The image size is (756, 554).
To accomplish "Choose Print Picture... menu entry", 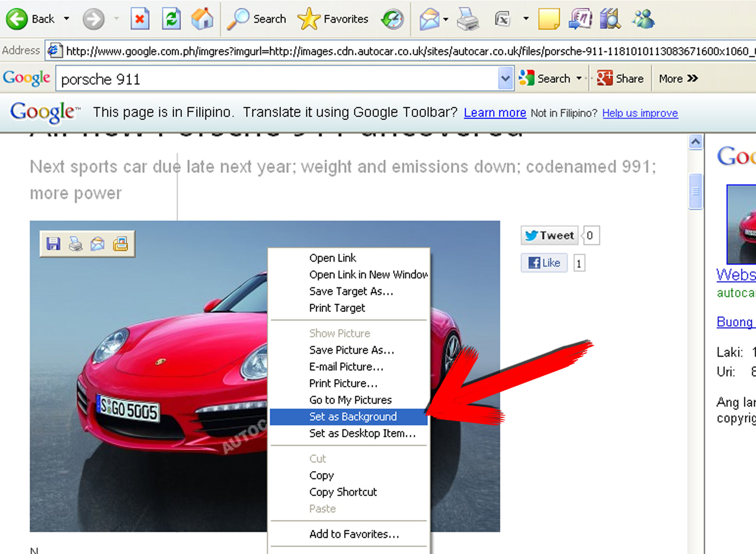I will click(x=349, y=383).
